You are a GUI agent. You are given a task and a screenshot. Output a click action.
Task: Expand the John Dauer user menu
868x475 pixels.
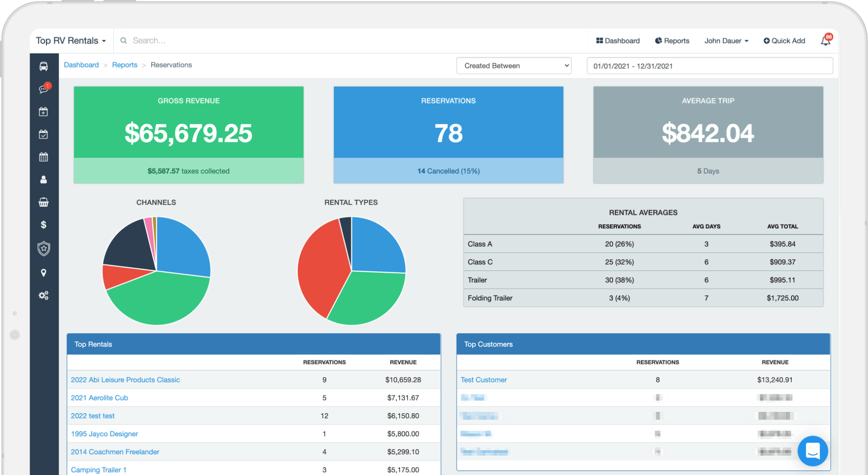(x=726, y=41)
